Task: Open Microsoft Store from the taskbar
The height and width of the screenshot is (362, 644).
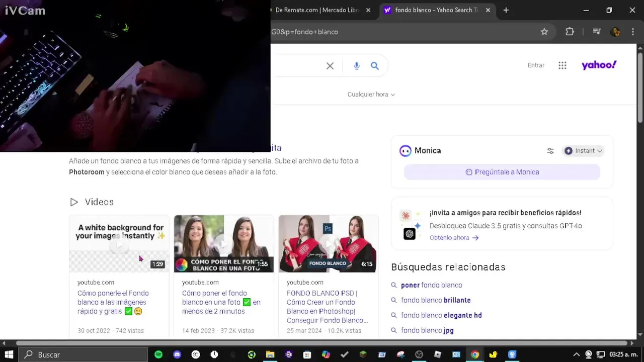Action: pos(307,354)
